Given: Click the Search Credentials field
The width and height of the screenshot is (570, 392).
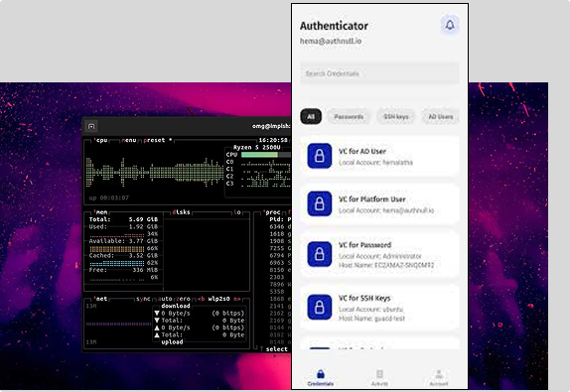Looking at the screenshot, I should coord(379,73).
